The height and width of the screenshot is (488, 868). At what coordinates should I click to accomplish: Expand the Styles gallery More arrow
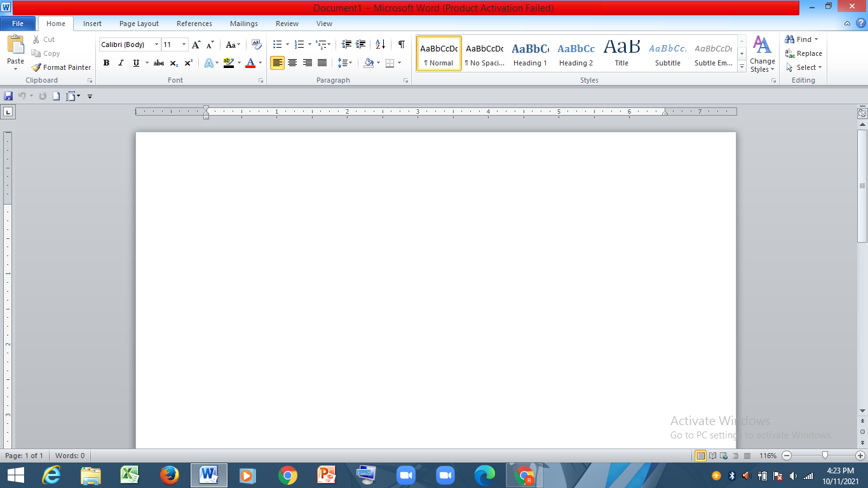click(x=742, y=67)
